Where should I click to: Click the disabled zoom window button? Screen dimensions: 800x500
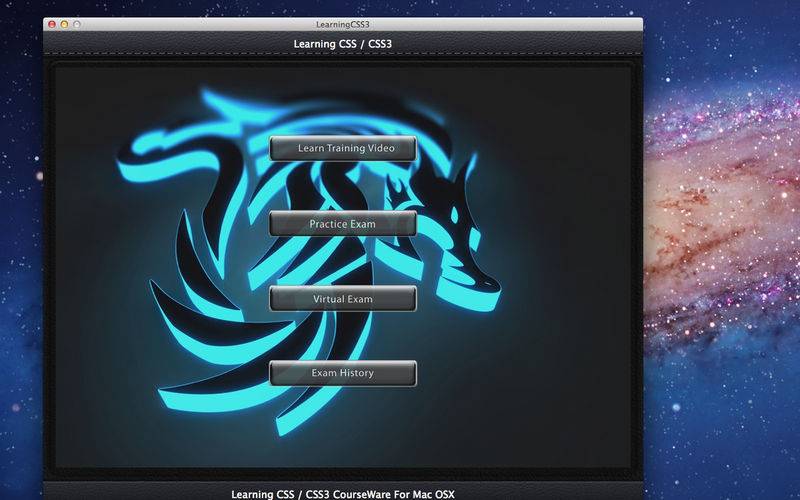[x=77, y=24]
